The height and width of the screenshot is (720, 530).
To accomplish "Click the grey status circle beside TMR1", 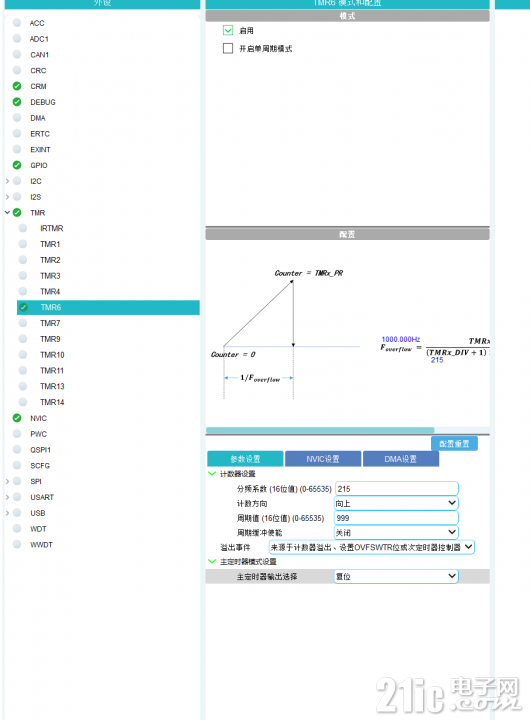I will click(23, 244).
